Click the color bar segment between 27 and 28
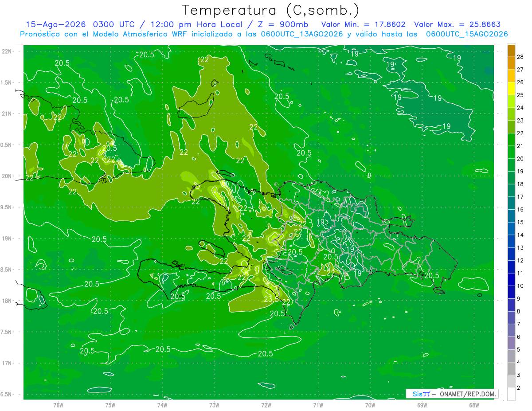The width and height of the screenshot is (532, 411). (x=511, y=63)
